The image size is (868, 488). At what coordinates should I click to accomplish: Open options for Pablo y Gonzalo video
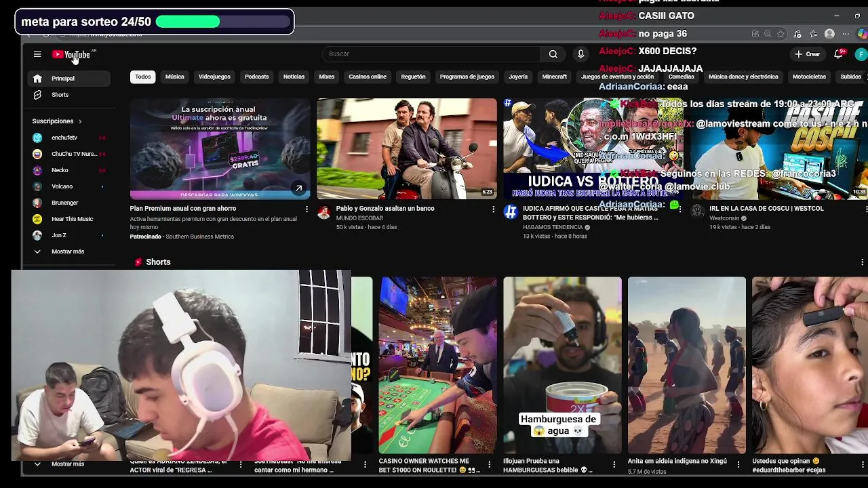493,209
